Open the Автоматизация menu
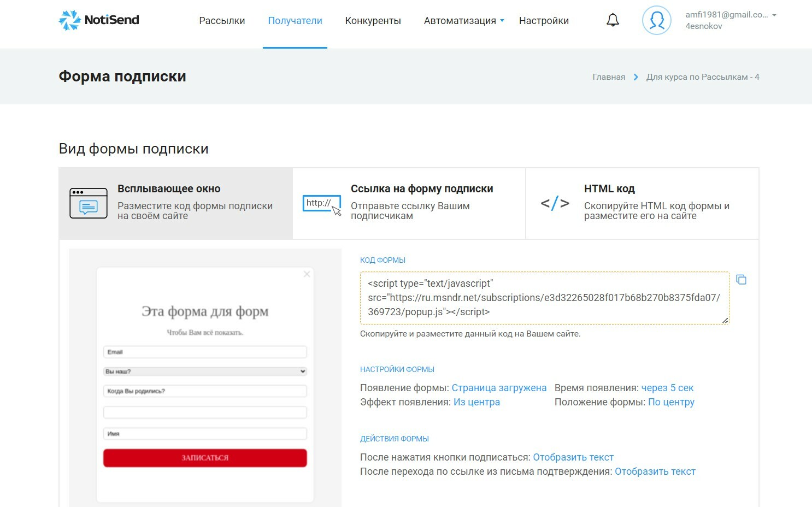Screen dimensions: 812x507 coord(460,21)
